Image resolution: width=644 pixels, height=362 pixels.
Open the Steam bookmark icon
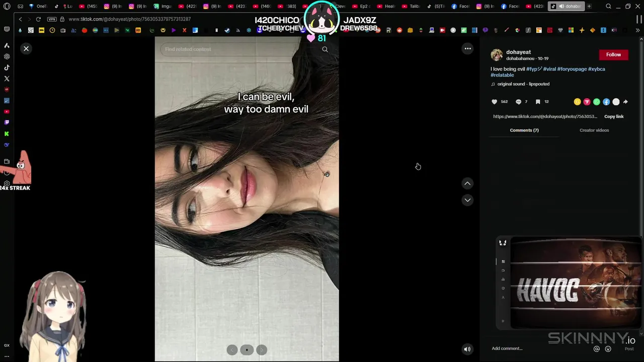click(x=227, y=31)
